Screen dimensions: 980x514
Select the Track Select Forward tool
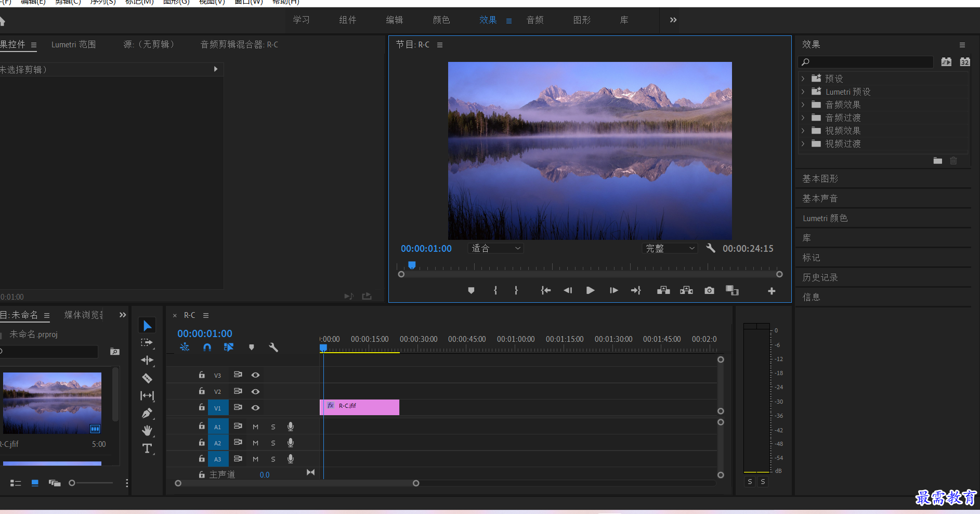(147, 343)
